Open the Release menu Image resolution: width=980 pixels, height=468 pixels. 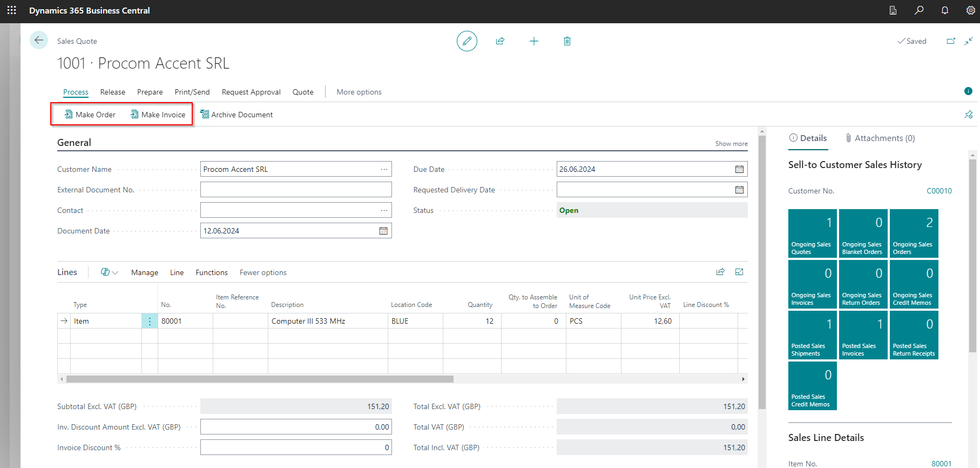112,92
